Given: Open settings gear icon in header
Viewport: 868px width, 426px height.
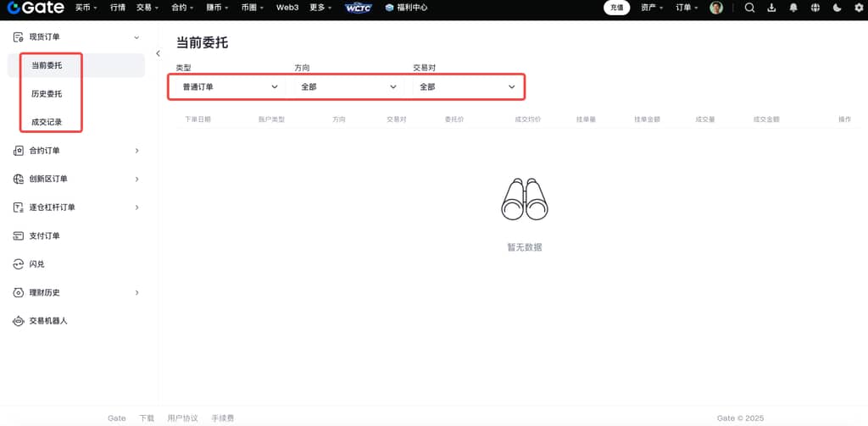Looking at the screenshot, I should click(859, 8).
